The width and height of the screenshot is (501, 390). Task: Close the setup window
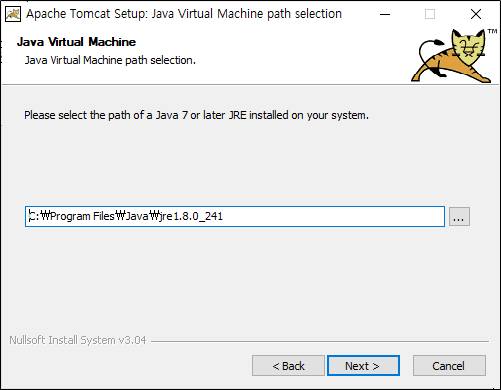tap(476, 14)
